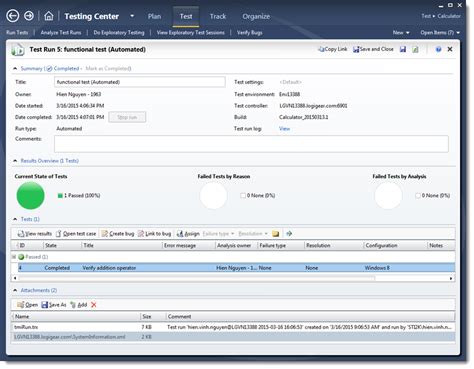This screenshot has width=474, height=369.
Task: Go back with the left arrow icon
Action: coord(13,16)
